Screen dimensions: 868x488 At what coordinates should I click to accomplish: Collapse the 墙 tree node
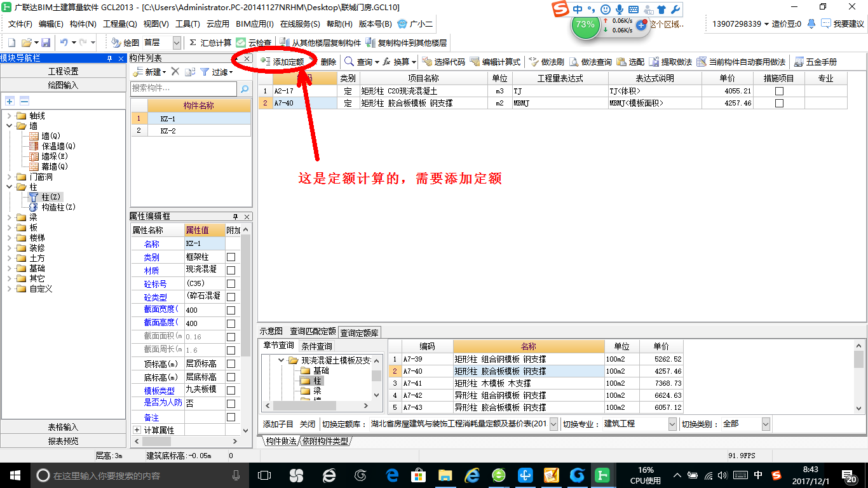click(9, 126)
